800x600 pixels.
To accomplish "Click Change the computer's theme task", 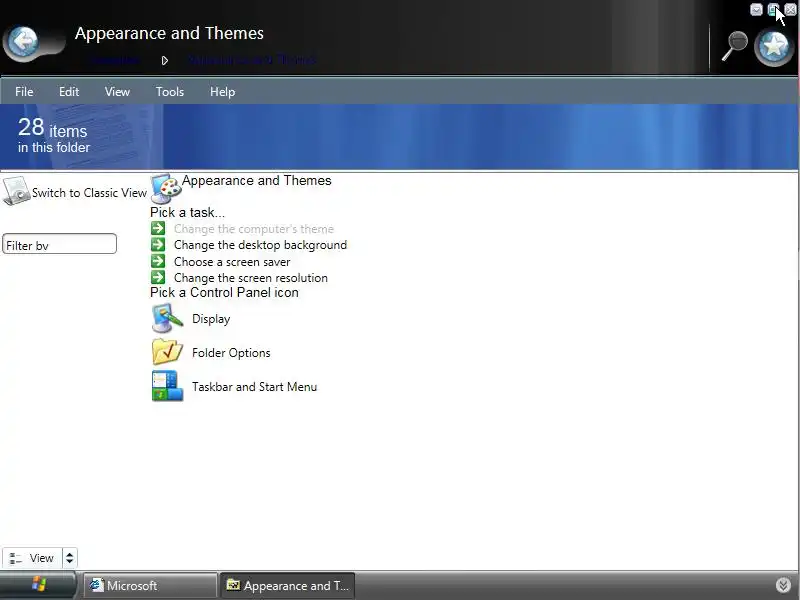I will point(254,229).
